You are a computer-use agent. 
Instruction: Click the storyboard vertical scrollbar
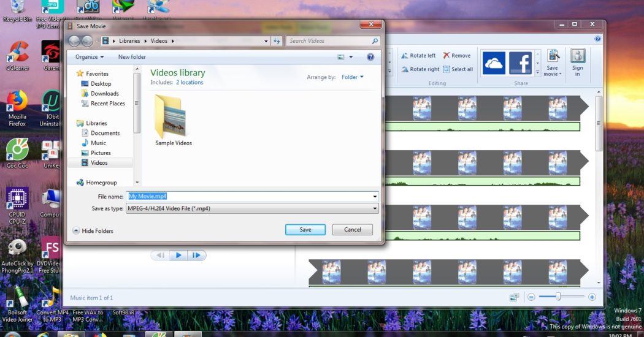pyautogui.click(x=599, y=123)
